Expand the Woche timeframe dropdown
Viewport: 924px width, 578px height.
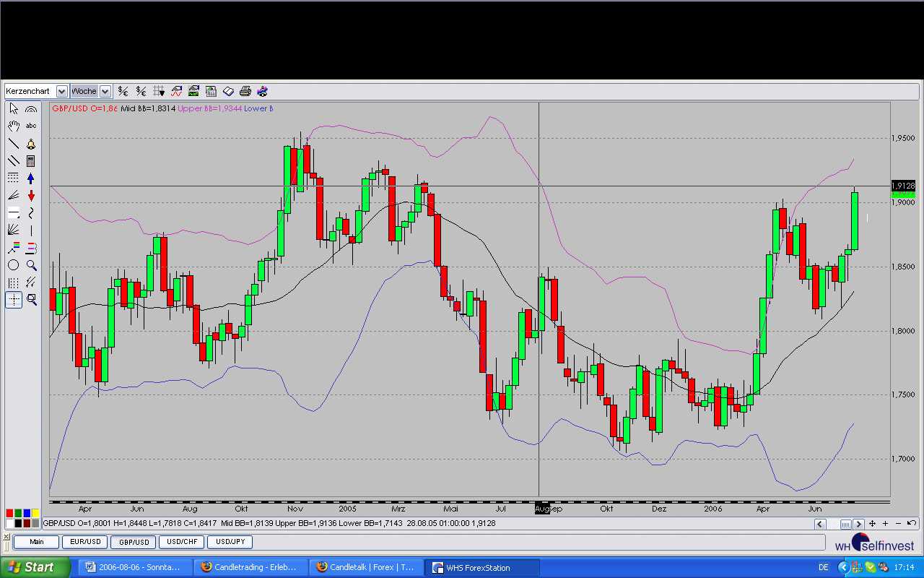tap(105, 91)
